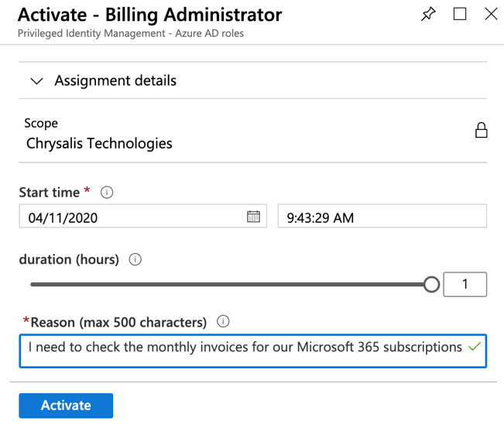Collapse the Assignment details chevron
This screenshot has height=431, width=504.
[x=36, y=81]
